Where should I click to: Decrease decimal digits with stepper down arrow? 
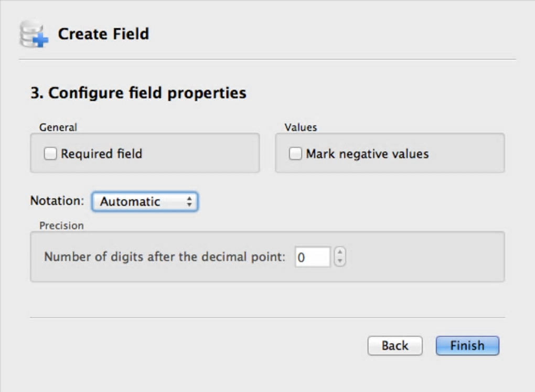point(340,261)
